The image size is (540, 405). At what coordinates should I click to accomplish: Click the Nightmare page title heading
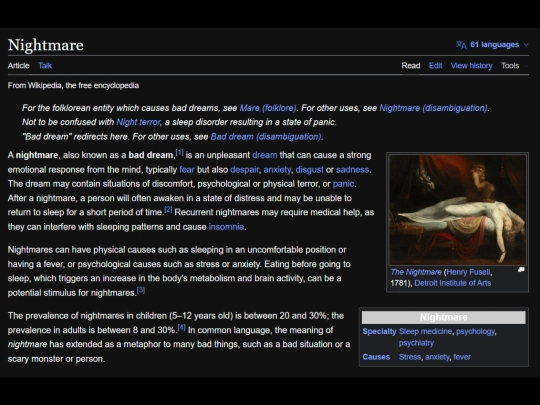tap(45, 45)
